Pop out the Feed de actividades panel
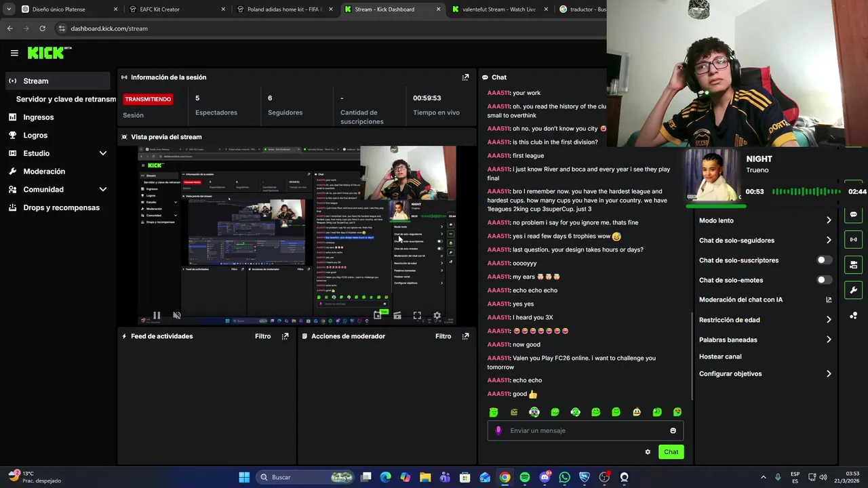 click(x=285, y=336)
